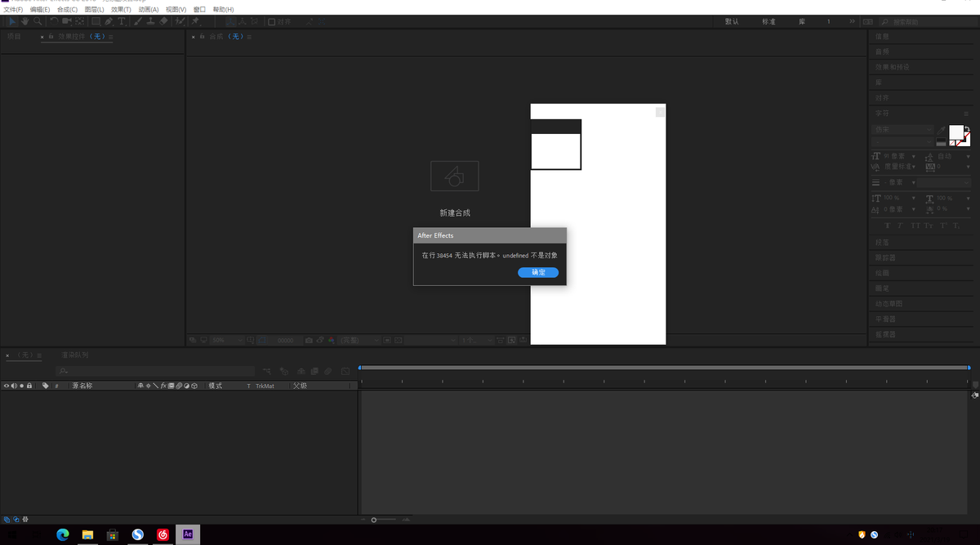This screenshot has height=545, width=980.
Task: Switch to the 渲染队列 tab
Action: click(x=74, y=355)
